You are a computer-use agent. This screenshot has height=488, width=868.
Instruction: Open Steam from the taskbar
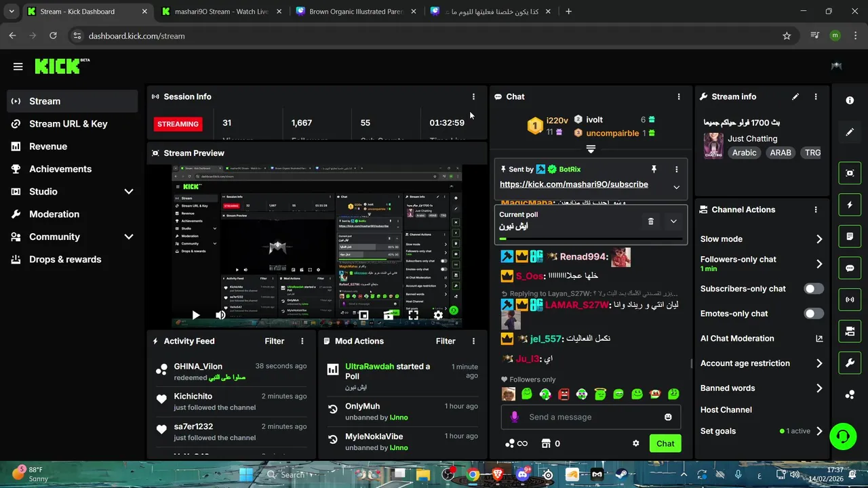coord(623,475)
